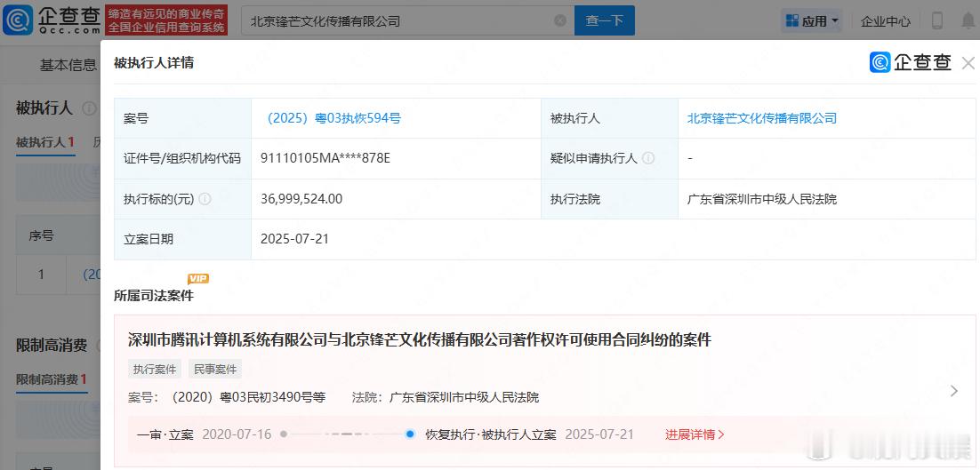Select the 被执行人 1 sub-tab
980x470 pixels.
tap(45, 141)
